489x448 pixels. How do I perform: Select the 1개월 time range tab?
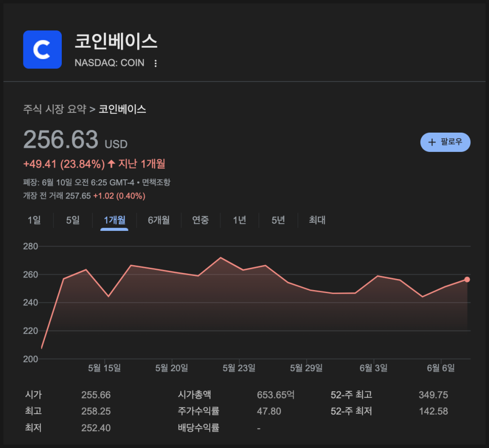point(114,220)
